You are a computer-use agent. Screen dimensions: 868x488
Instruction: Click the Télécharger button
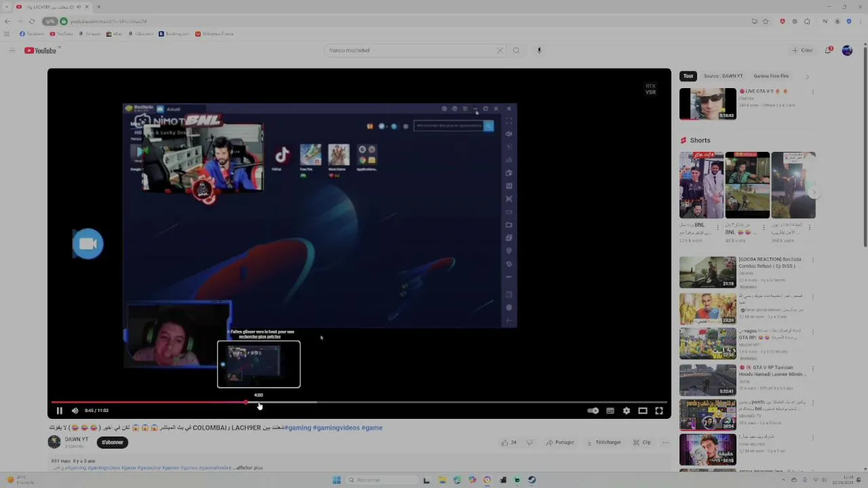tap(604, 443)
